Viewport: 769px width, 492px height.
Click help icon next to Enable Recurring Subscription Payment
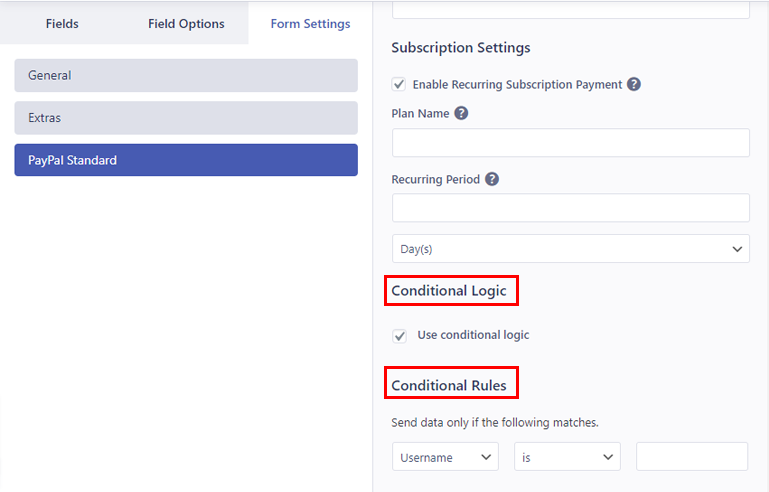click(x=634, y=85)
